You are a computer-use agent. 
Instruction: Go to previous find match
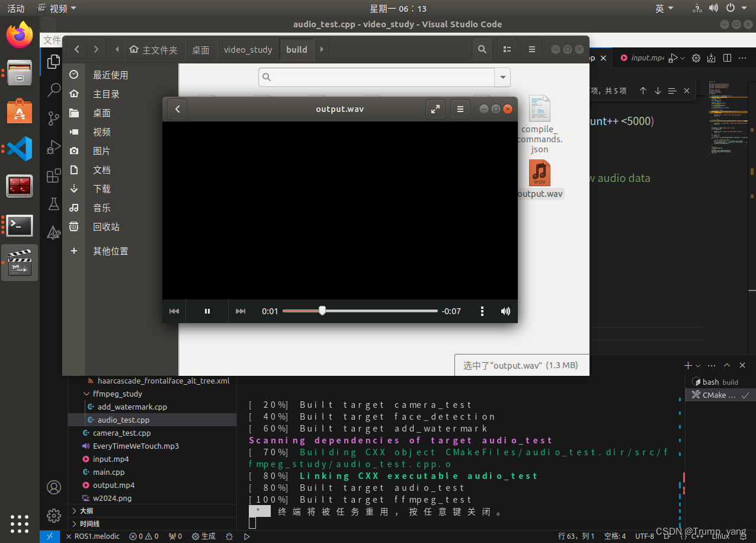point(643,91)
